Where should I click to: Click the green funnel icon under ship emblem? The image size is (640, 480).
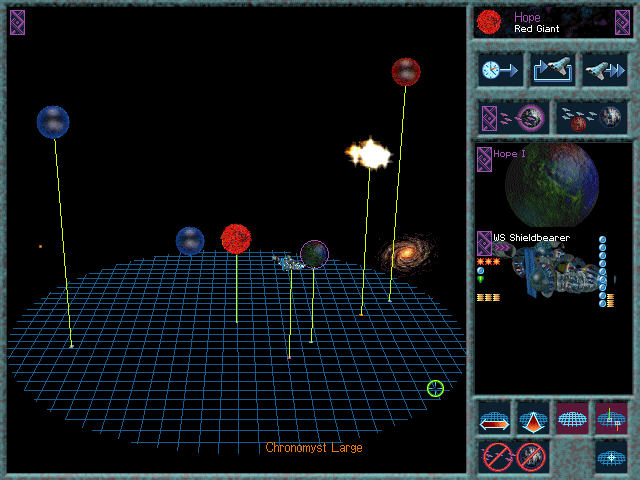pyautogui.click(x=481, y=280)
